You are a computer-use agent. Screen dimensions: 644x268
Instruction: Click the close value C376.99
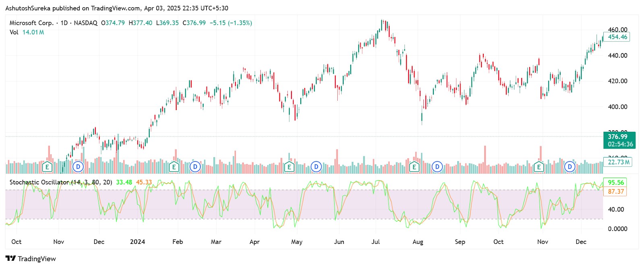coord(194,23)
